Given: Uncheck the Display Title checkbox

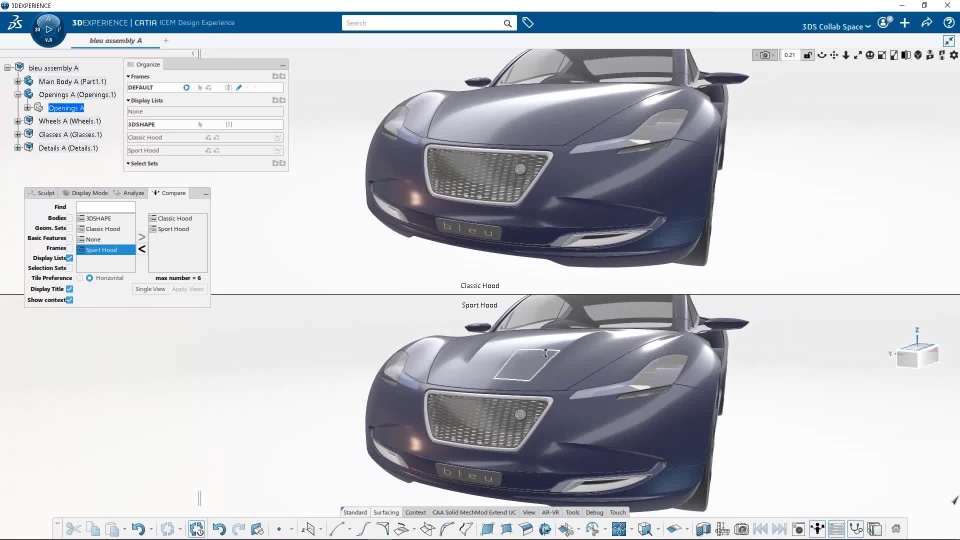Looking at the screenshot, I should point(70,289).
